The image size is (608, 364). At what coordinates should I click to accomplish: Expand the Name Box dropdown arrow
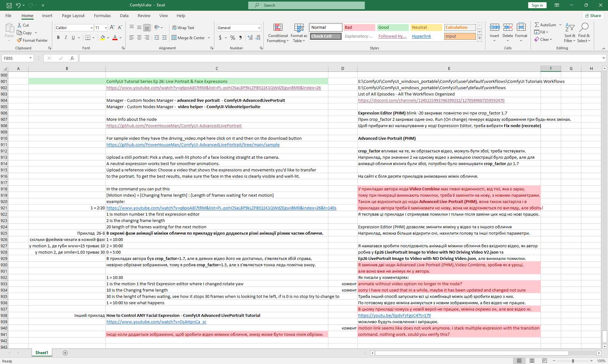(x=30, y=58)
